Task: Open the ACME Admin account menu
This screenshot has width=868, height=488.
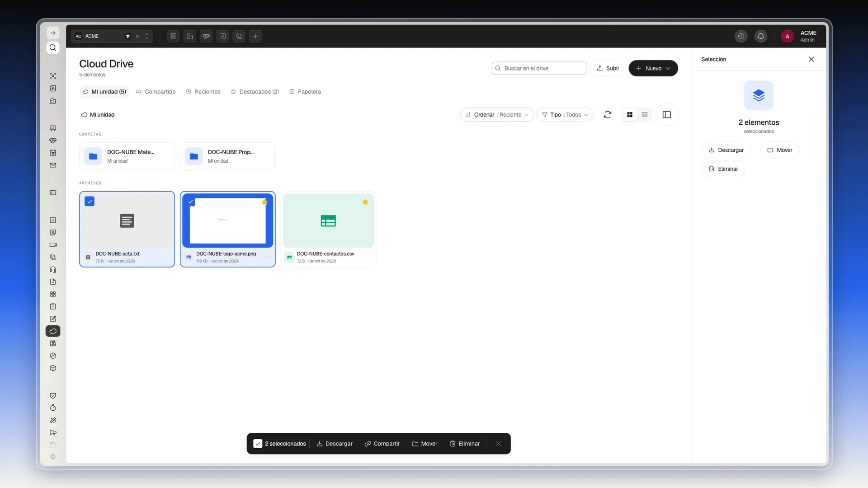Action: [x=799, y=36]
